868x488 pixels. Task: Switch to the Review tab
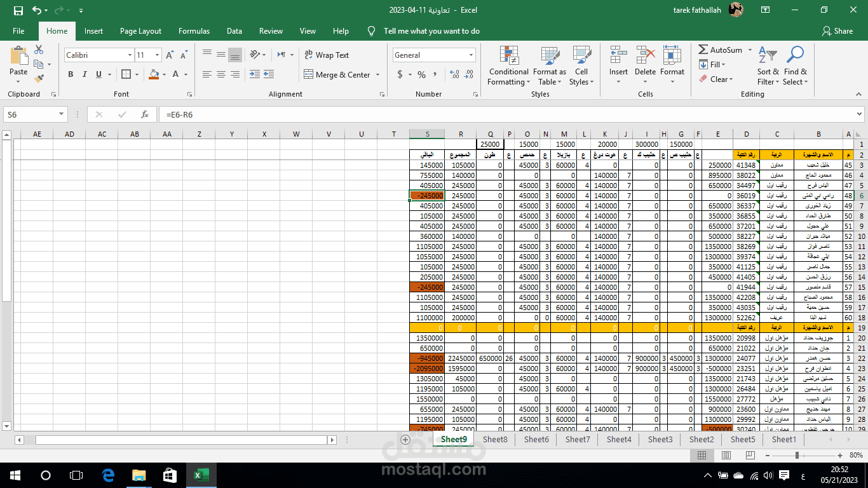271,31
